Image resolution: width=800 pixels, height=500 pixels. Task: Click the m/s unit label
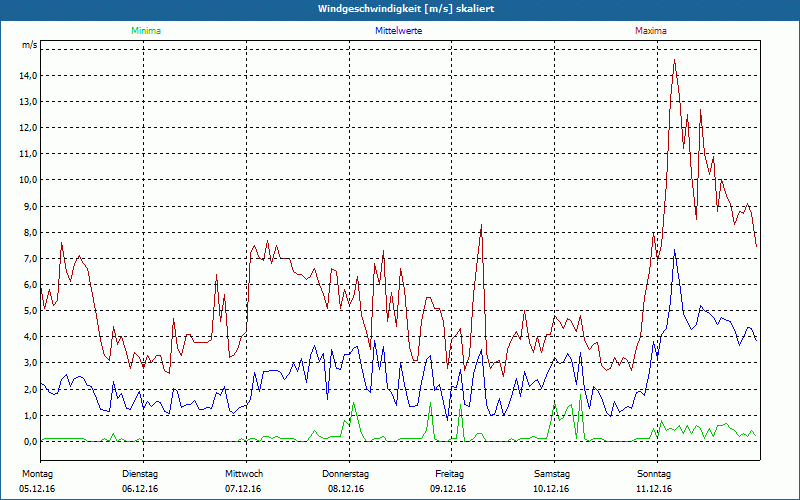(29, 45)
